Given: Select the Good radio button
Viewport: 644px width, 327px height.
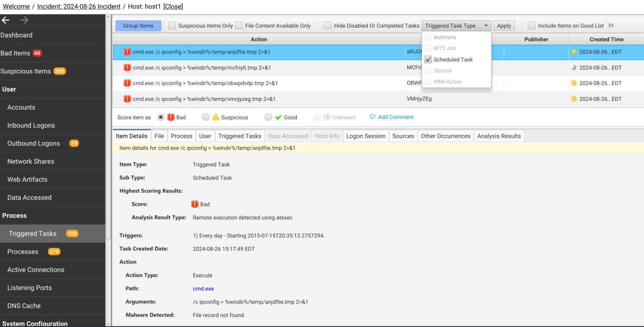Looking at the screenshot, I should [268, 117].
